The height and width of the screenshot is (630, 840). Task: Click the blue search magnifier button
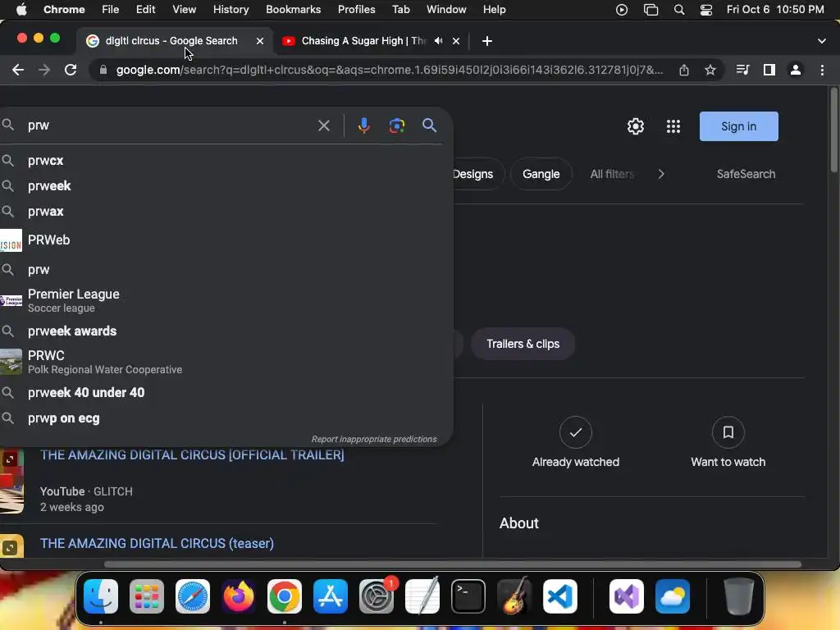coord(429,126)
